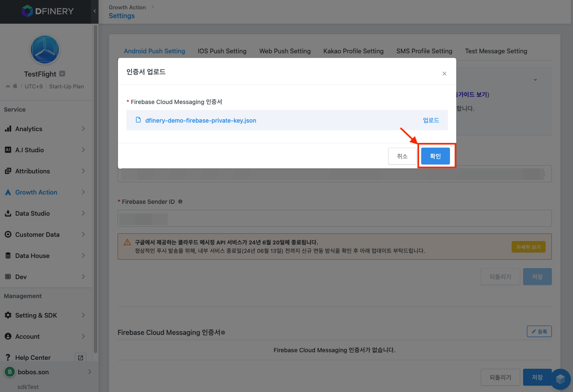Click the warning triangle icon in notice
The height and width of the screenshot is (392, 573).
[127, 242]
